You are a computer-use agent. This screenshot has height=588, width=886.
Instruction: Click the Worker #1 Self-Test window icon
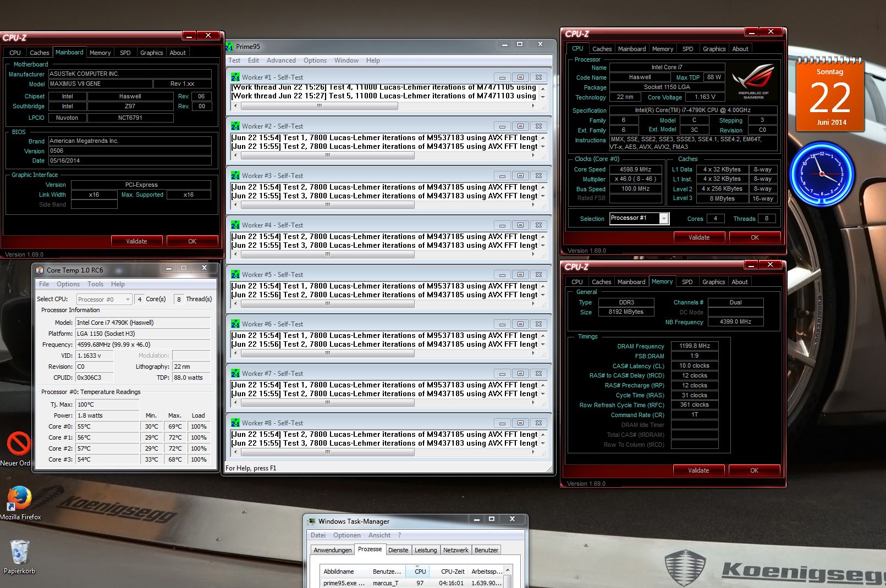point(235,77)
